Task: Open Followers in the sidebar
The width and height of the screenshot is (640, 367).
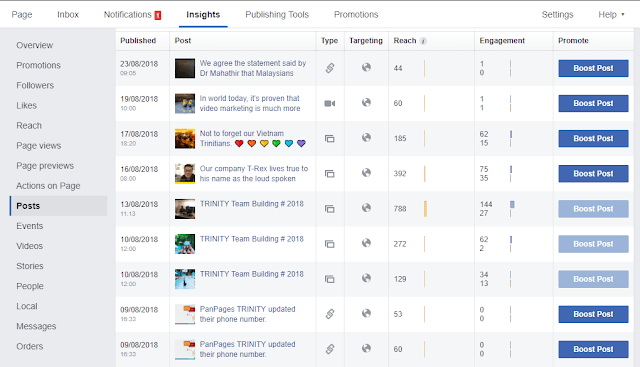Action: tap(35, 85)
